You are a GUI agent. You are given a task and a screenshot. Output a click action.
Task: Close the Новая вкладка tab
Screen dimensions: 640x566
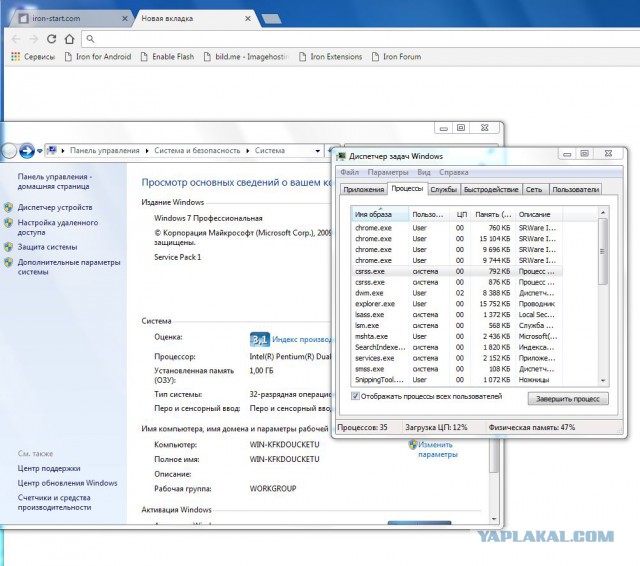[248, 18]
